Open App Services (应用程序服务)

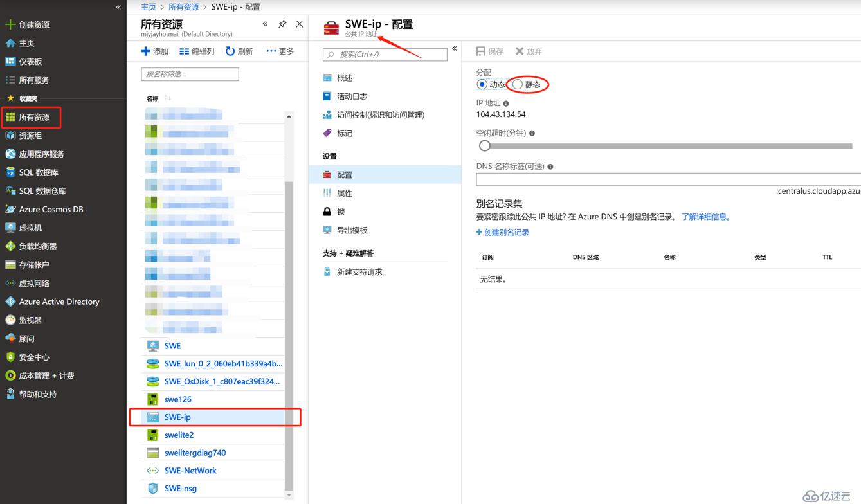pyautogui.click(x=42, y=154)
